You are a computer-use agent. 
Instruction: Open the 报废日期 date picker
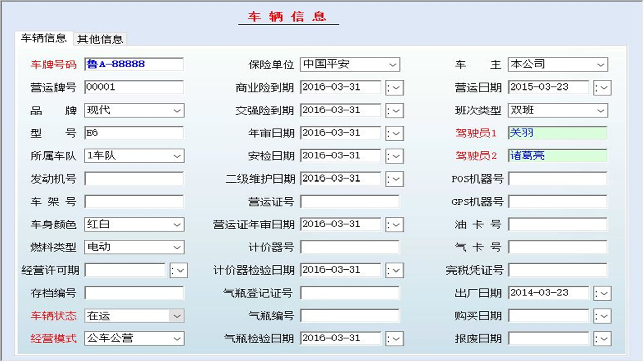[602, 338]
